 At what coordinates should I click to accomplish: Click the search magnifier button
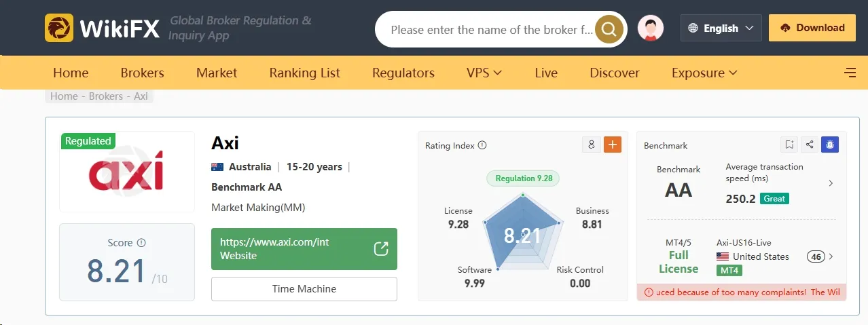coord(609,29)
